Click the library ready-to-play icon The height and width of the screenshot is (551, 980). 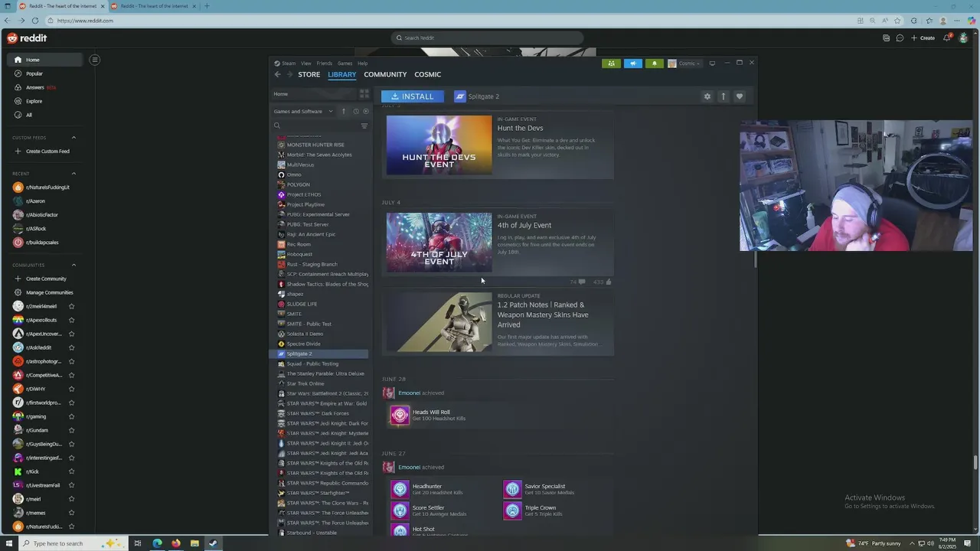pos(365,112)
